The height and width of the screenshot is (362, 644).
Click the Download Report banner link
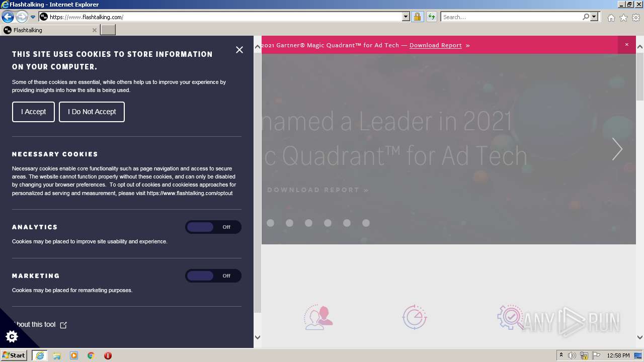pyautogui.click(x=436, y=45)
